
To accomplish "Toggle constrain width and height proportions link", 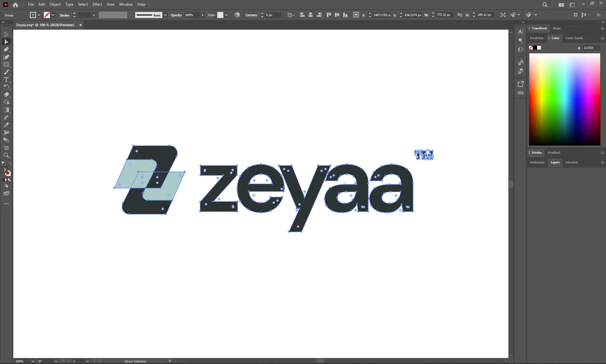I will point(460,15).
